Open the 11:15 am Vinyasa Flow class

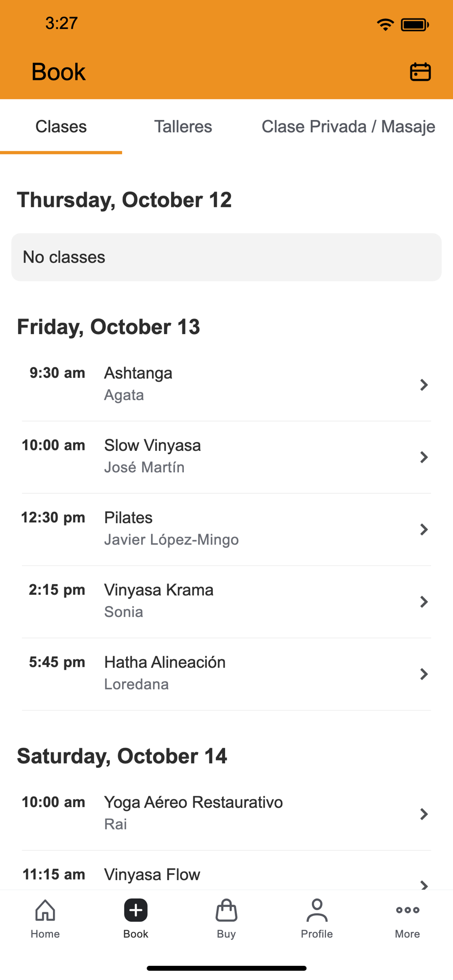(x=152, y=875)
